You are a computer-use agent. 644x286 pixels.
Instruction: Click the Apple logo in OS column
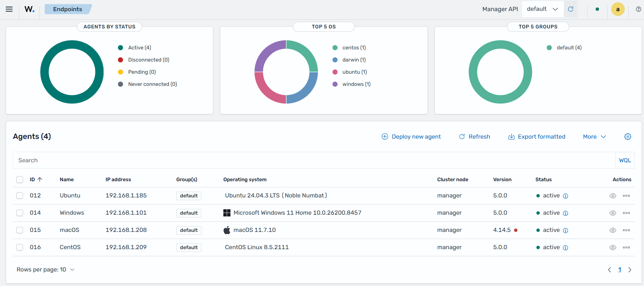pos(227,230)
